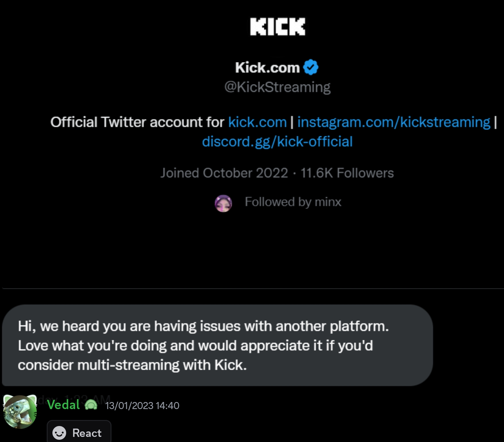
Task: Click the Official Twitter account bio text
Action: (137, 122)
